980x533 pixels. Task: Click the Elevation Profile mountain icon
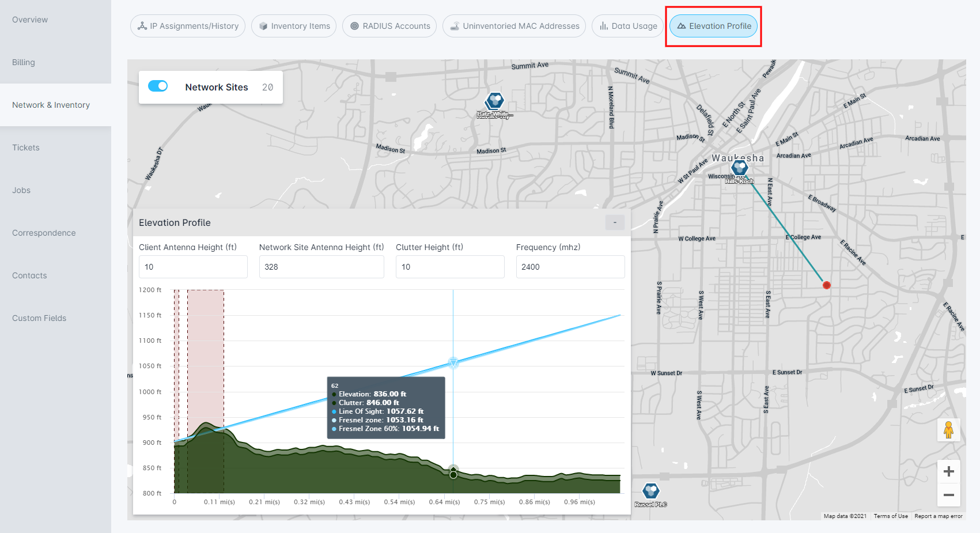click(x=682, y=26)
